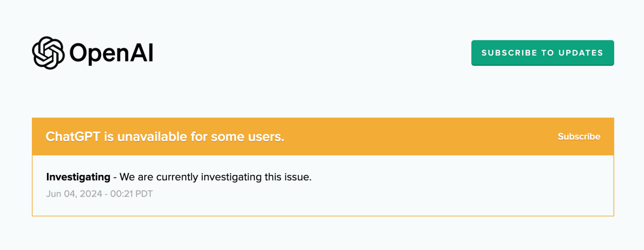This screenshot has width=644, height=250.
Task: Click the word 'ChatGPT' in the incident title
Action: click(73, 137)
